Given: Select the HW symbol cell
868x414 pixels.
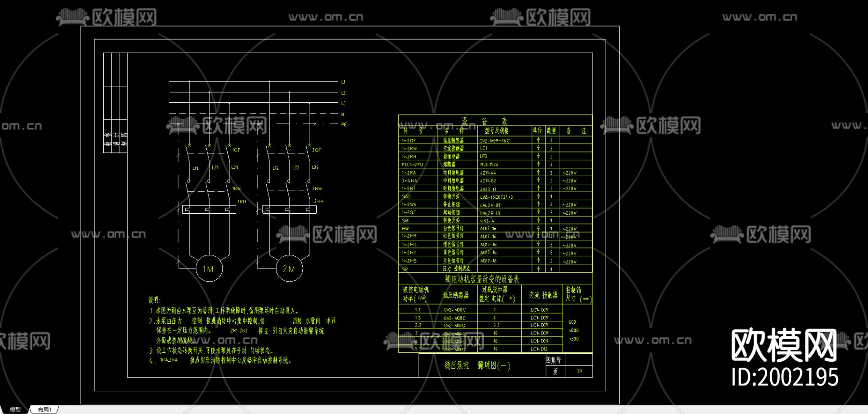Looking at the screenshot, I should 405,229.
